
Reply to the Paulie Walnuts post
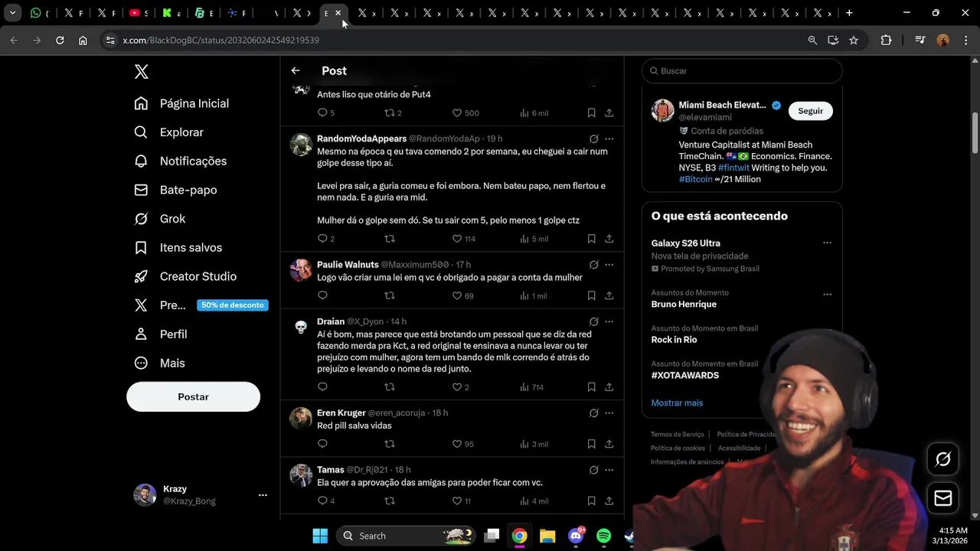(x=322, y=296)
